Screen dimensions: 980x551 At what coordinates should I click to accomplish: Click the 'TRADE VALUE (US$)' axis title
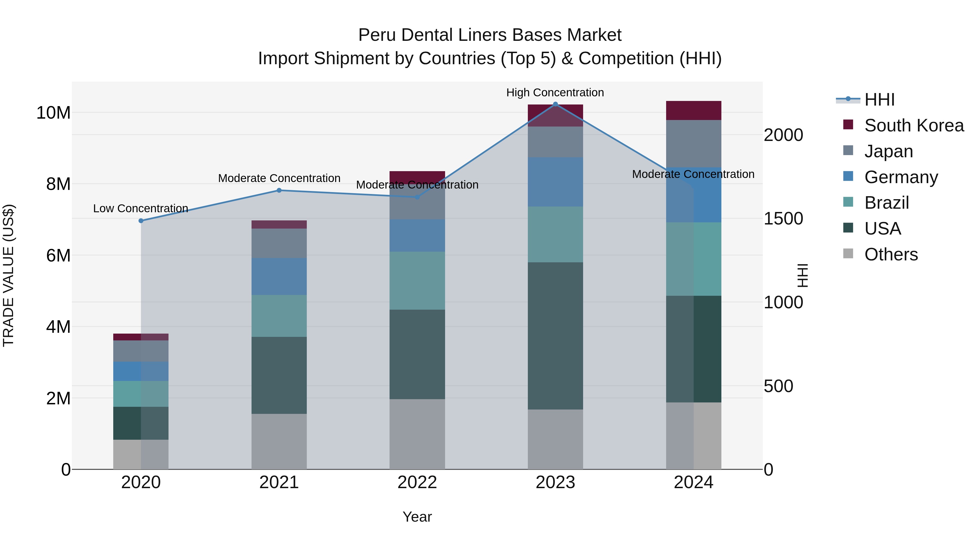pos(8,275)
